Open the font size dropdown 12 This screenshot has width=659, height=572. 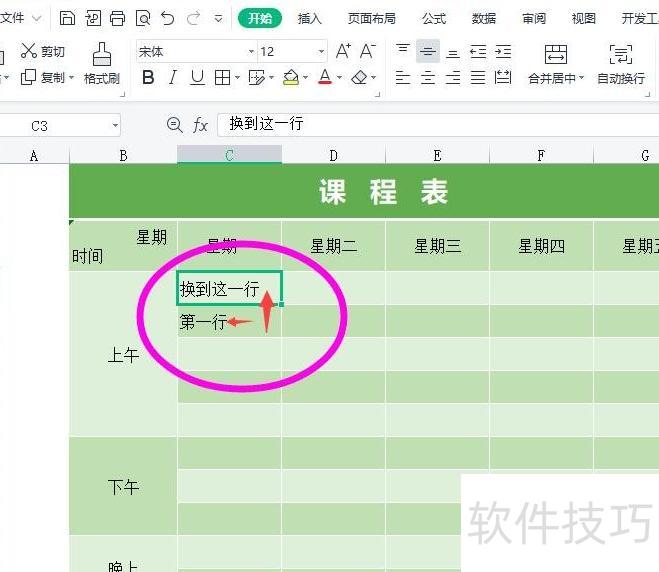tap(322, 52)
